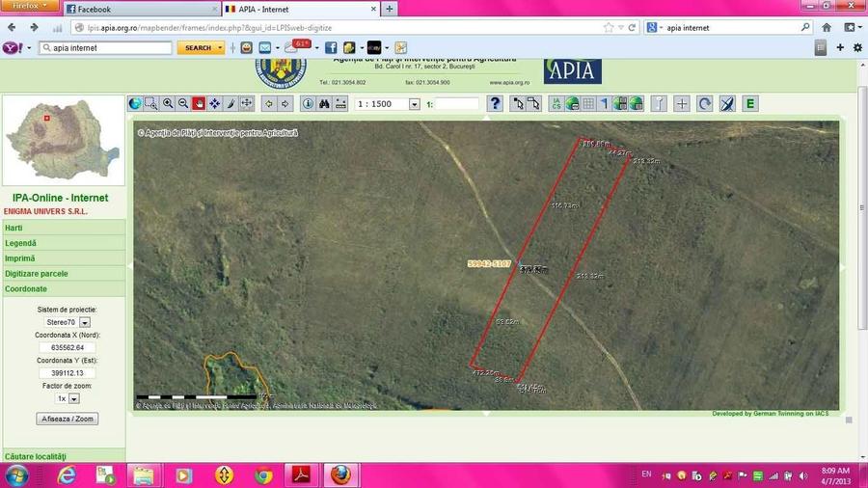
Task: Click the IACS layer icon
Action: [556, 104]
